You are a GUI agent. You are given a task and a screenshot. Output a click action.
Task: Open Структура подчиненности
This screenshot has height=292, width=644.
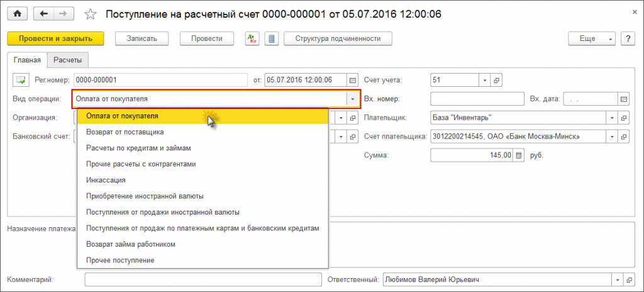338,38
